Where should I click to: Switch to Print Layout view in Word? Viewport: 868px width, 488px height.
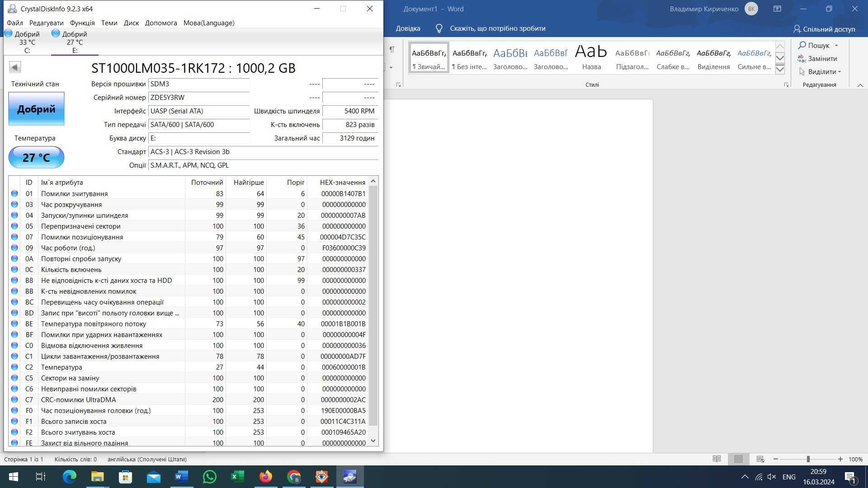pos(738,459)
